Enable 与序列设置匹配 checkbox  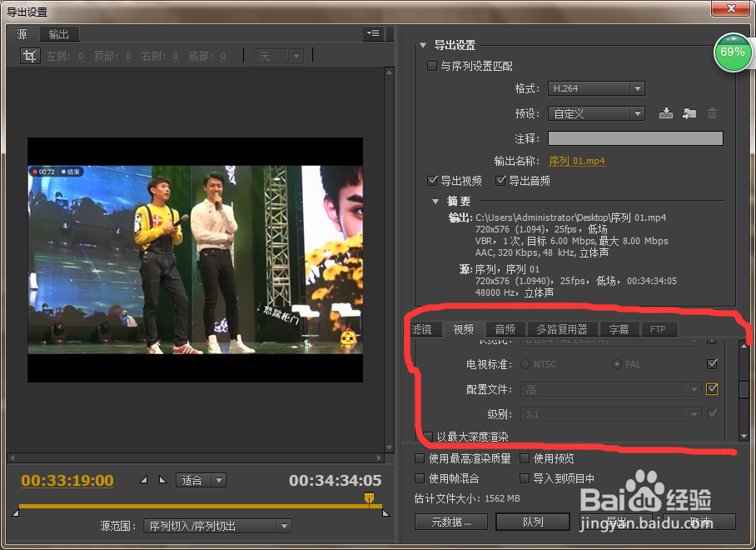[431, 66]
